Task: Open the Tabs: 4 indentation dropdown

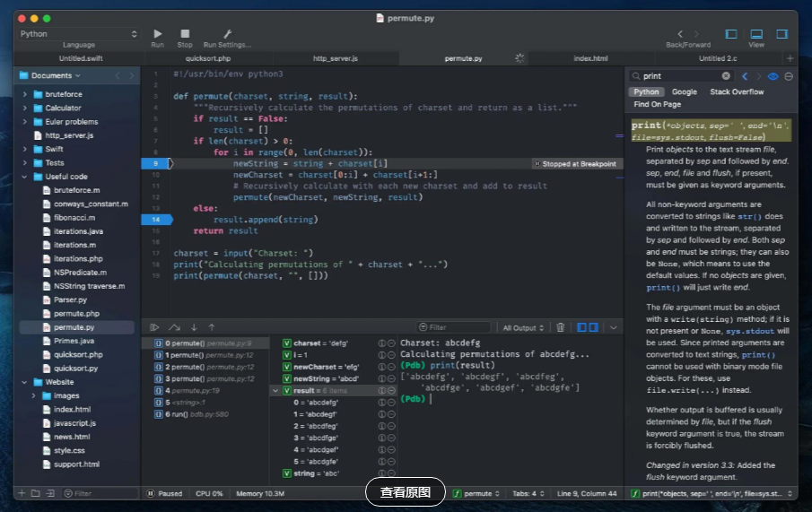Action: tap(528, 493)
